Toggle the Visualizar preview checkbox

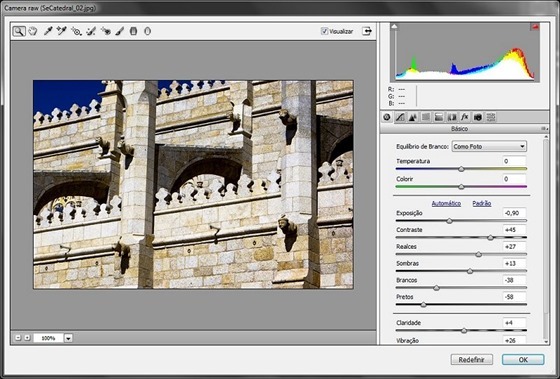coord(324,31)
